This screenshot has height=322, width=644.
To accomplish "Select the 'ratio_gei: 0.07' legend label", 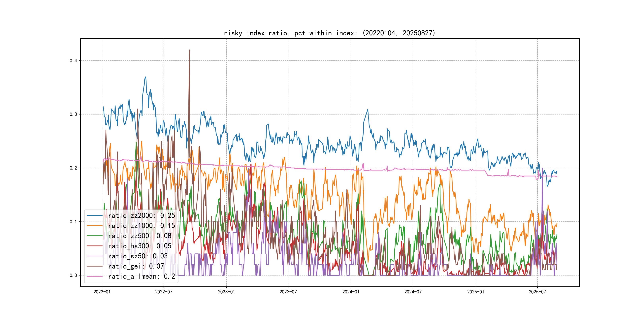I will point(136,266).
